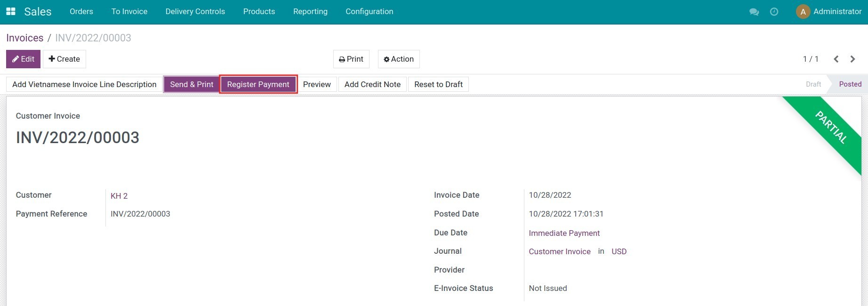The width and height of the screenshot is (868, 306).
Task: Click the Administrator avatar icon
Action: tap(803, 12)
